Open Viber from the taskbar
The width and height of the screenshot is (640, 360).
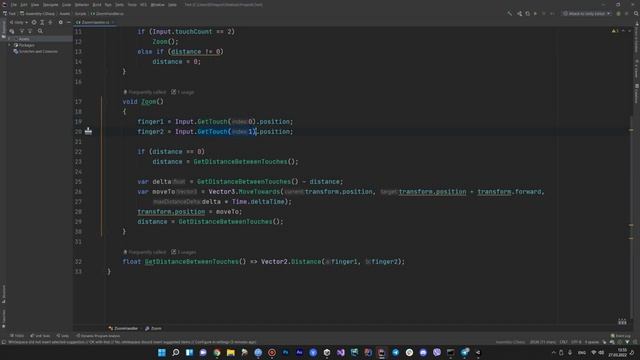click(x=437, y=352)
